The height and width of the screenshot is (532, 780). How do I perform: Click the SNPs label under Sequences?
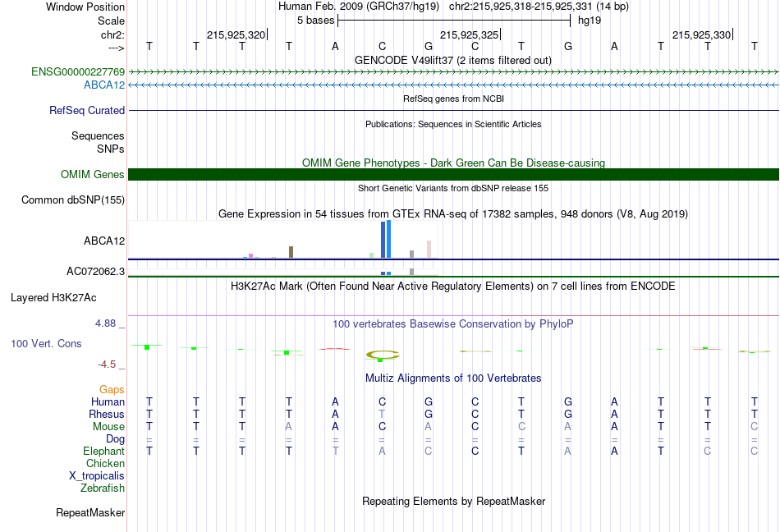[x=111, y=149]
